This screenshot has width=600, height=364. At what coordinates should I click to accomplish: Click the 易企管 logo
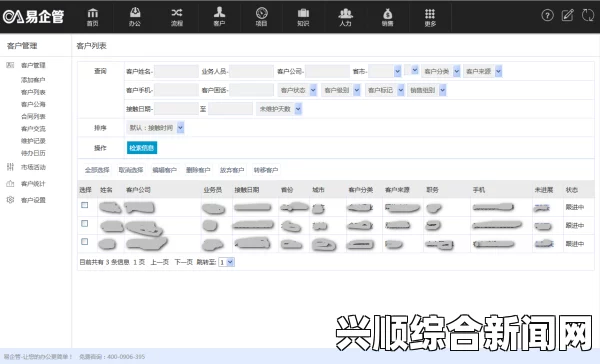coord(33,16)
